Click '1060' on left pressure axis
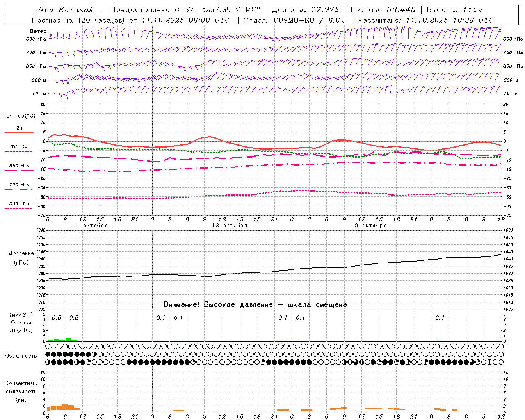This screenshot has height=420, width=525. (41, 231)
